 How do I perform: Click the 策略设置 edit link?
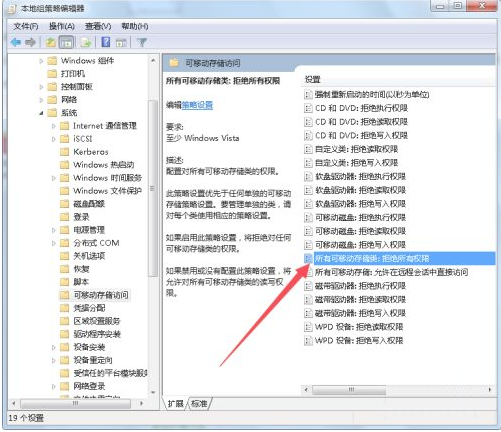coord(197,105)
